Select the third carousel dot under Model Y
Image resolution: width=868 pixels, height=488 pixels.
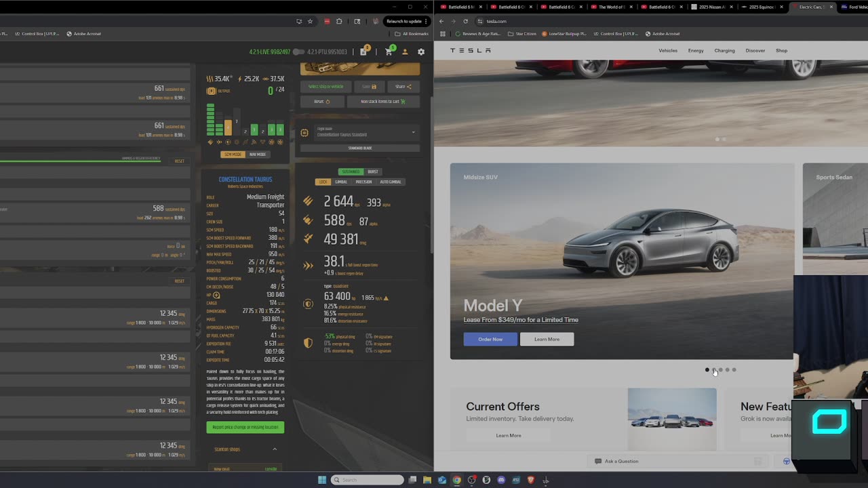click(721, 370)
